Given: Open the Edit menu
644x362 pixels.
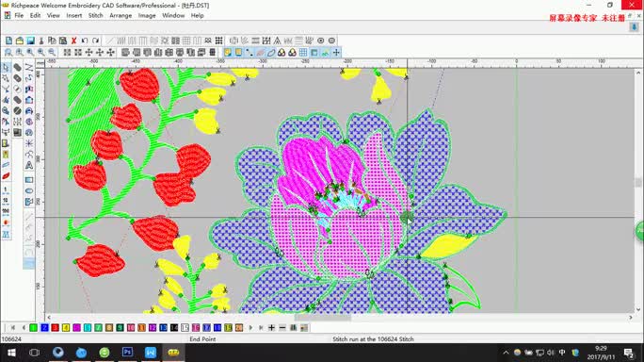Looking at the screenshot, I should pos(36,15).
